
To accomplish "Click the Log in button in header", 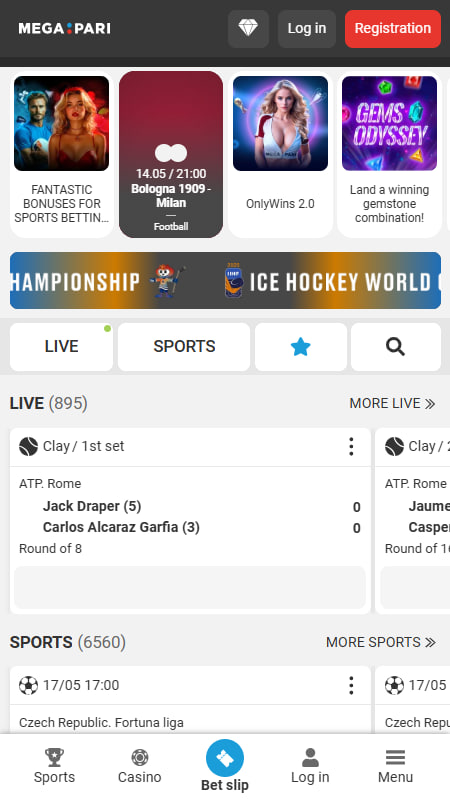I will (307, 29).
